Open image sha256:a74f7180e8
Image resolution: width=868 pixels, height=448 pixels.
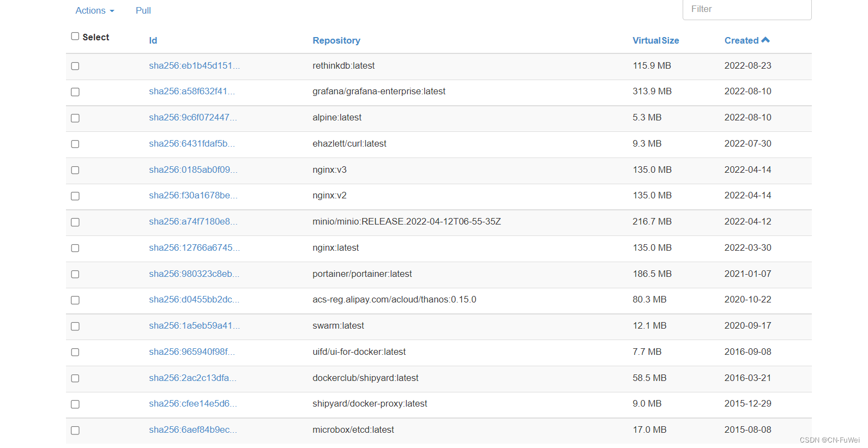pos(193,221)
